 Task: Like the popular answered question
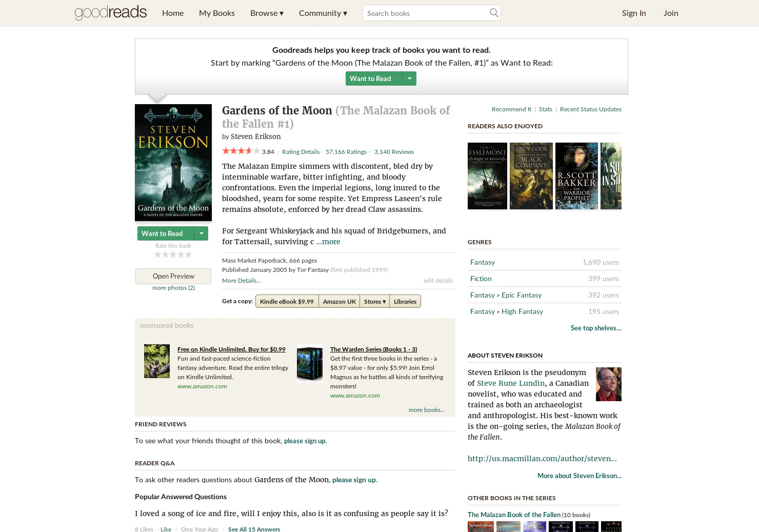point(166,529)
